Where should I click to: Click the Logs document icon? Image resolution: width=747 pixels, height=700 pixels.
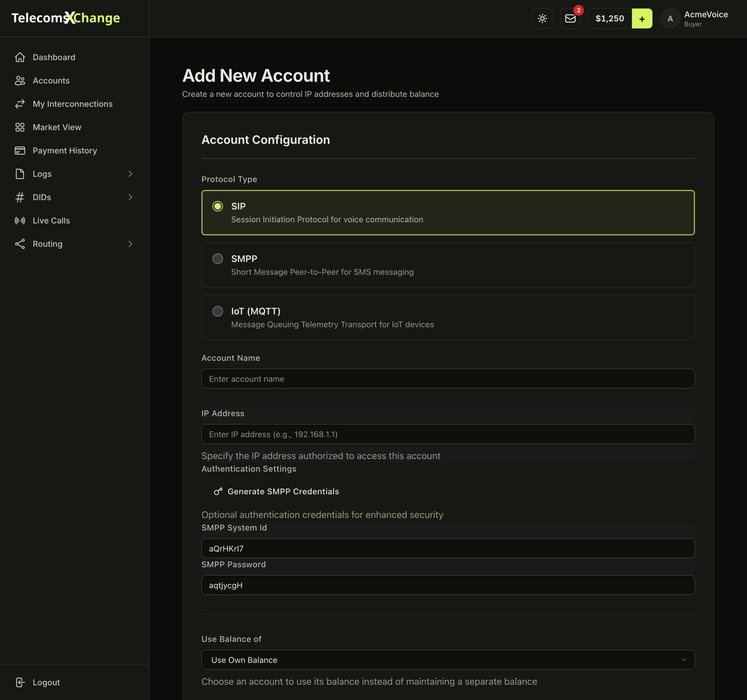(20, 174)
